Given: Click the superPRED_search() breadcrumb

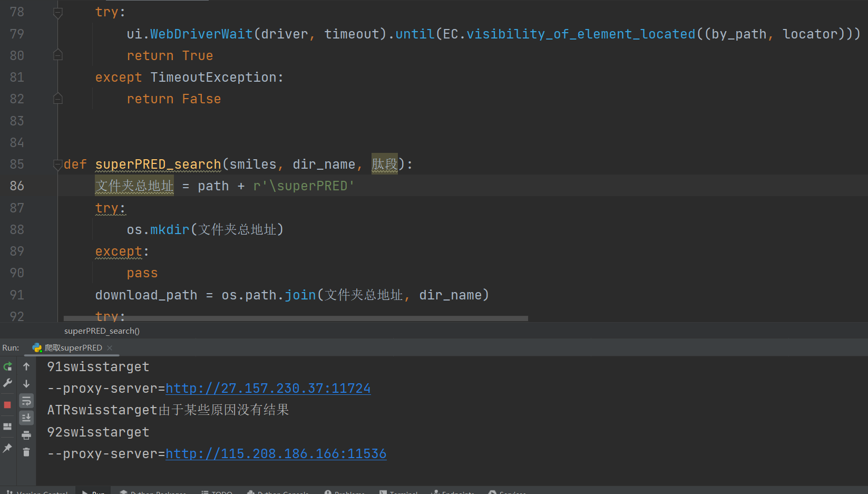Looking at the screenshot, I should coord(102,331).
